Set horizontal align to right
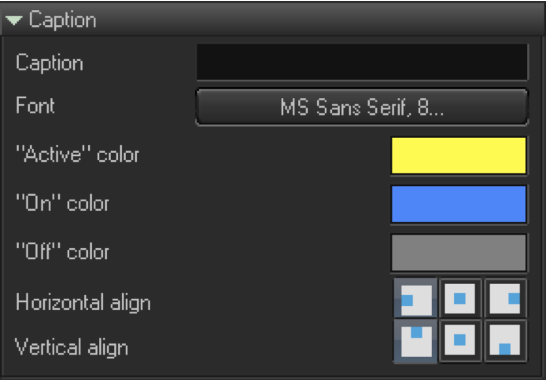The height and width of the screenshot is (380, 546). 505,298
